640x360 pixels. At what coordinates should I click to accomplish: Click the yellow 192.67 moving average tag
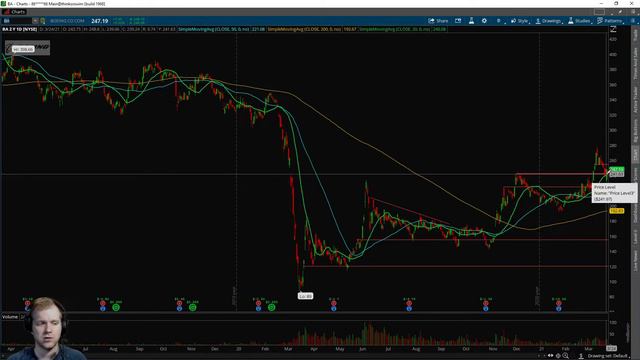click(616, 211)
